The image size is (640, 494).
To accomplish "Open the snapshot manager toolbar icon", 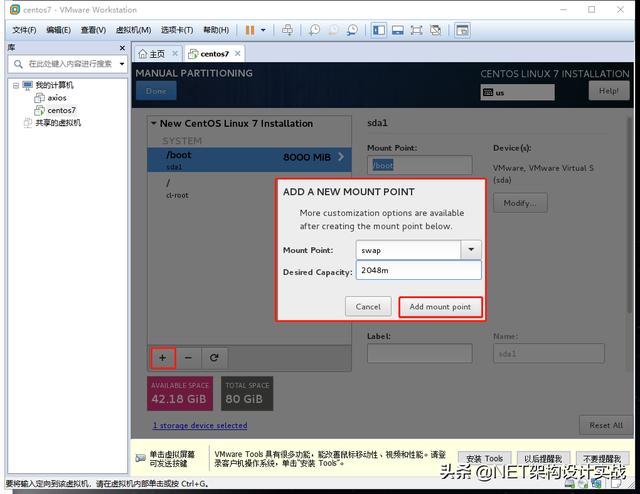I will [x=352, y=30].
